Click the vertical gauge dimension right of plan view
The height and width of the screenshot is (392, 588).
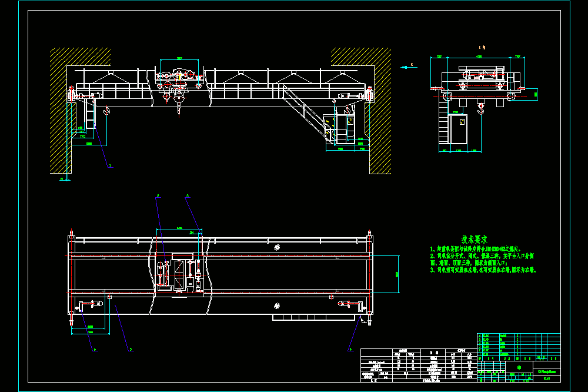click(x=397, y=274)
